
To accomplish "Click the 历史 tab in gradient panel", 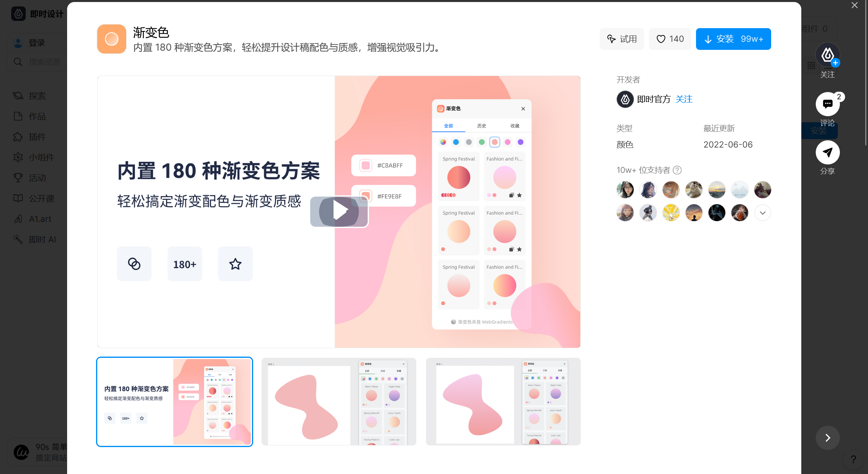I will pos(482,125).
